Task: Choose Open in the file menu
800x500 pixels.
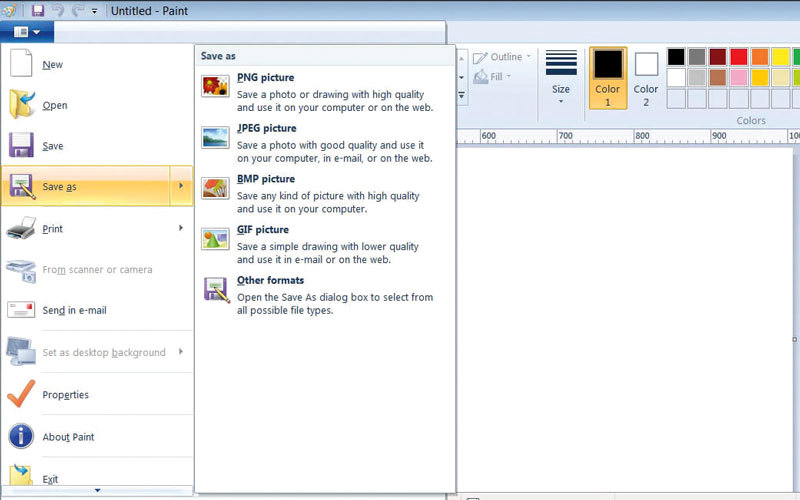Action: [x=54, y=106]
